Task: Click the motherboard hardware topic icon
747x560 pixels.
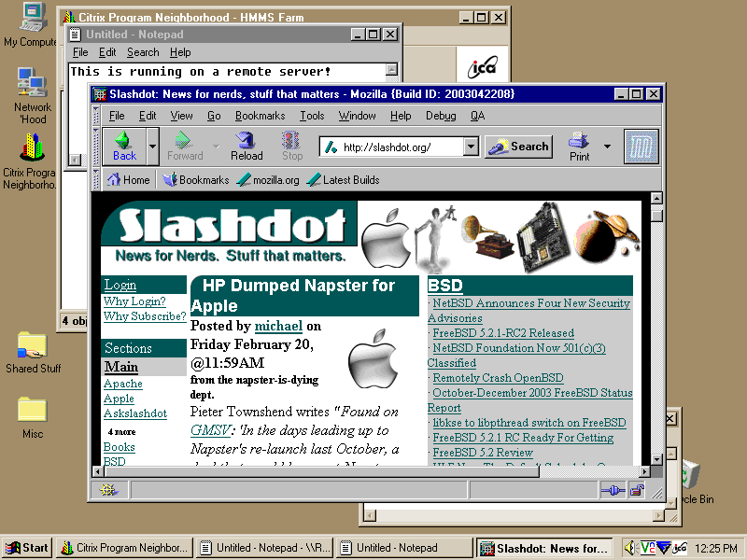Action: tap(543, 237)
